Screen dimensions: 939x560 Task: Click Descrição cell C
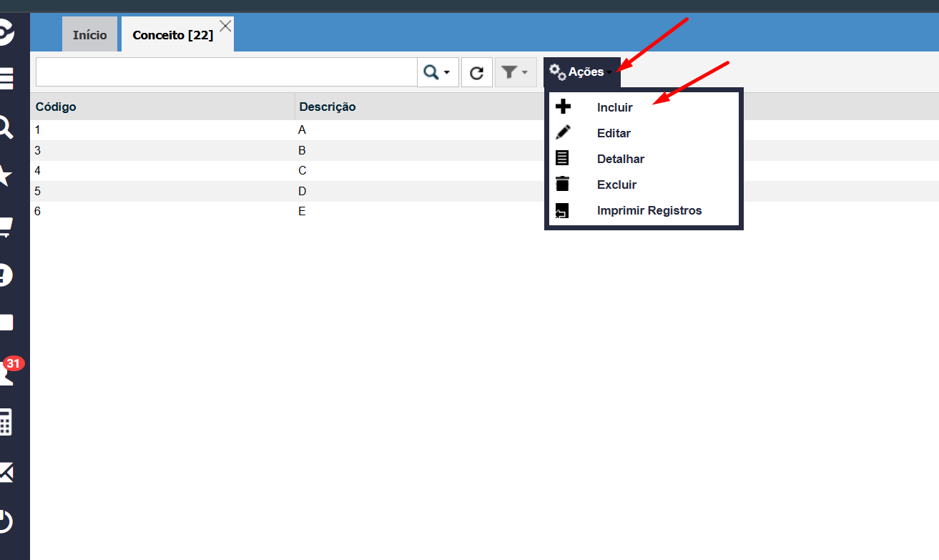point(302,171)
